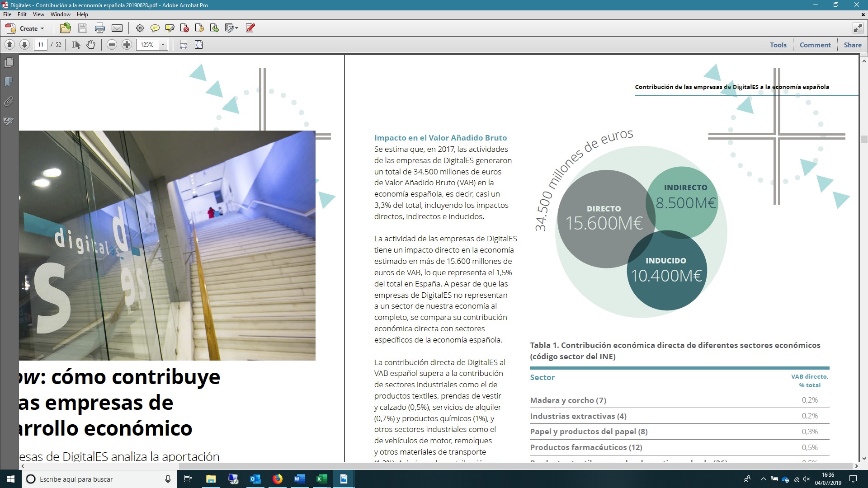Open preferences with the gear icon

(x=140, y=28)
